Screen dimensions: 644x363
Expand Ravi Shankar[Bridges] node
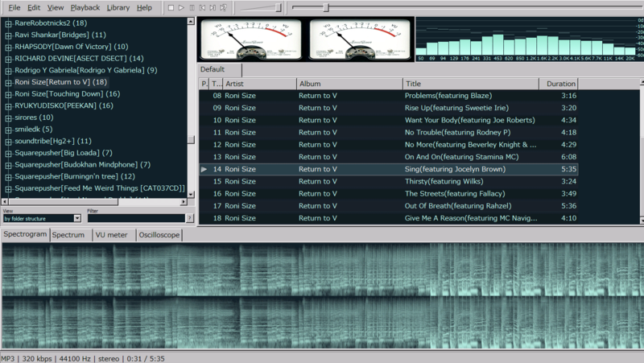point(8,35)
